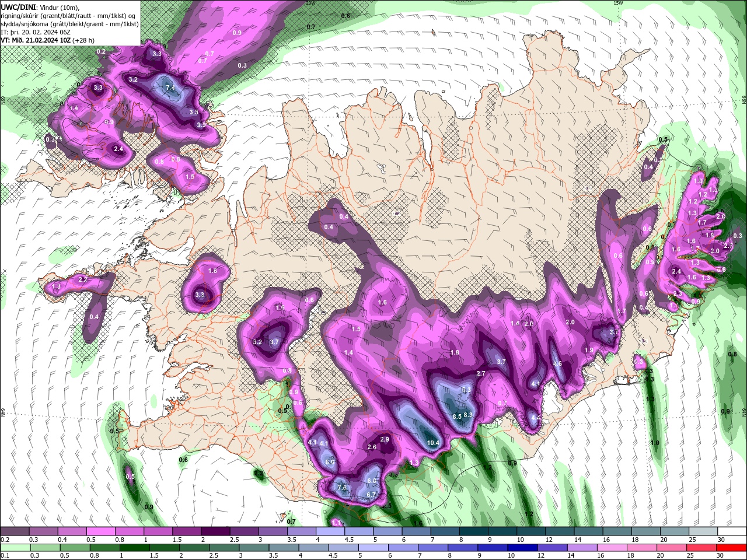Pick the bottom-row legend swatch at 4, grey-blue

pos(313,548)
